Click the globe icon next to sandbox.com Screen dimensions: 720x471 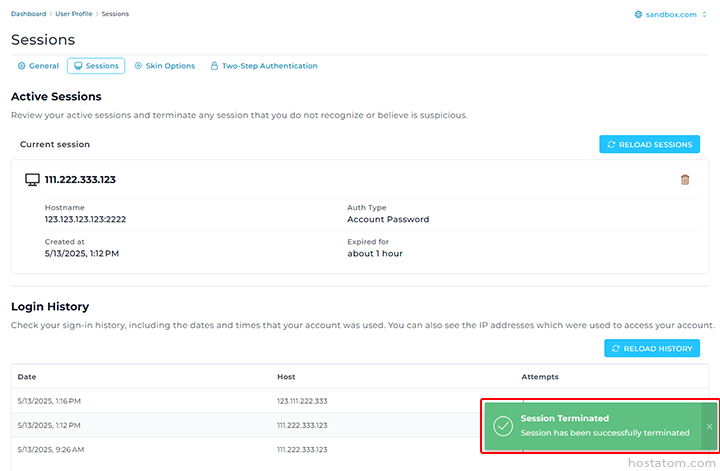click(x=640, y=14)
